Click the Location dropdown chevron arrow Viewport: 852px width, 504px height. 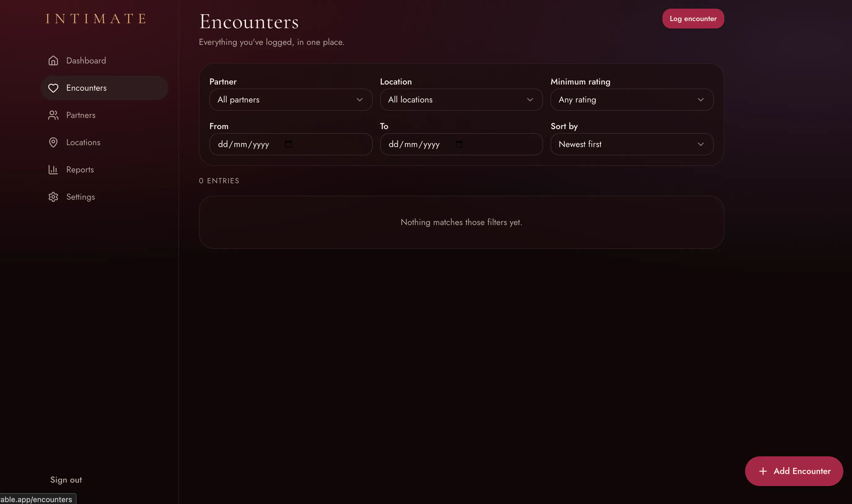point(530,99)
